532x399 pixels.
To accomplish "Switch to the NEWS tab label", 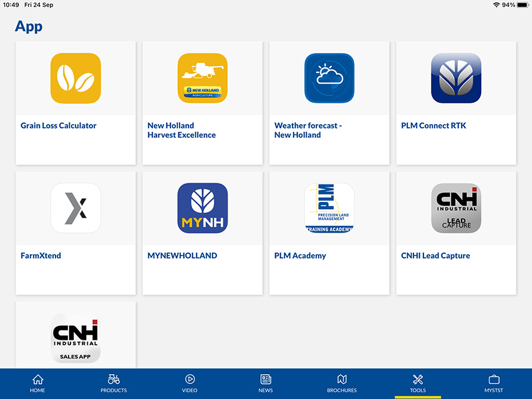I will coord(266,390).
